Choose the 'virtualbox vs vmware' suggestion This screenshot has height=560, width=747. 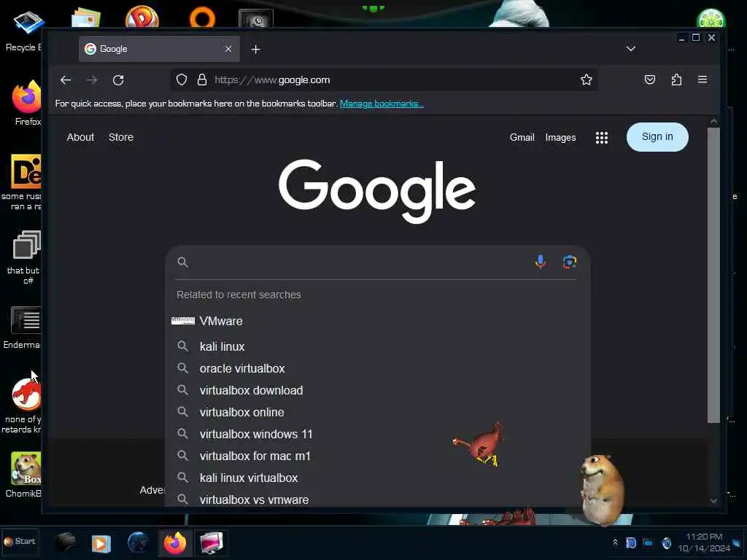click(x=377, y=499)
